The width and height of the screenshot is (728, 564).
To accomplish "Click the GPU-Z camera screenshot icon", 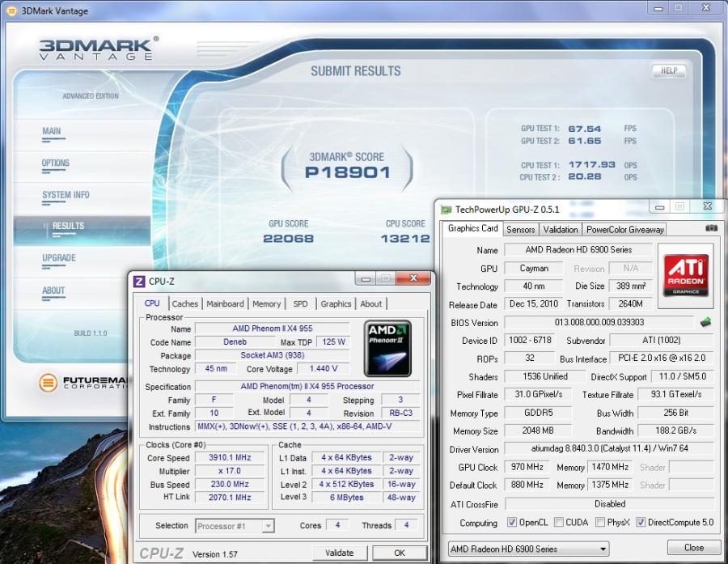I will coord(711,228).
